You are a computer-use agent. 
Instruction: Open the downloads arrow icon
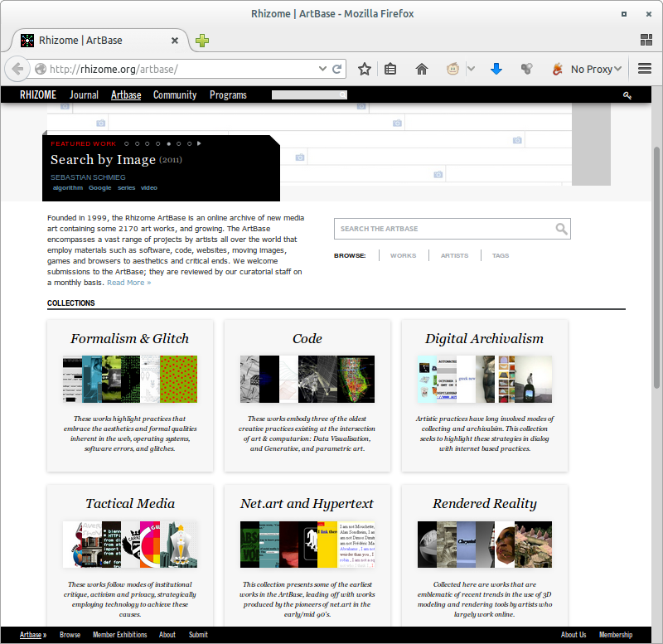click(x=496, y=70)
